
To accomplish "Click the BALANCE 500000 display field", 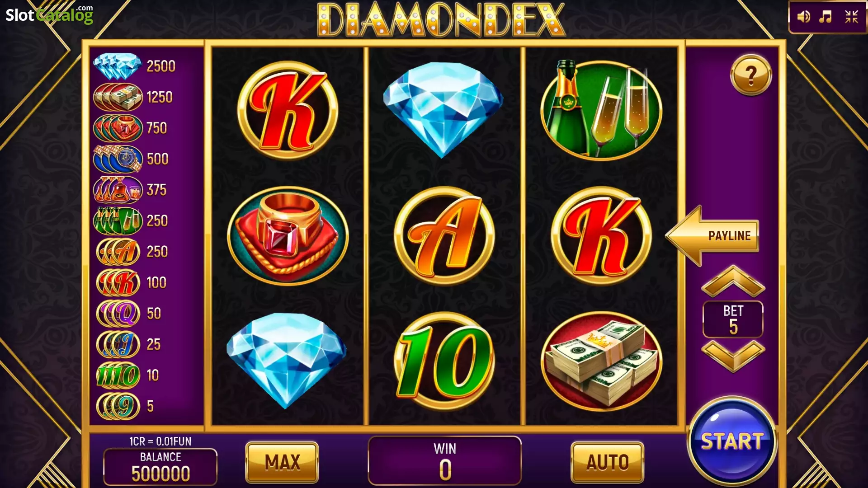I will pyautogui.click(x=160, y=467).
